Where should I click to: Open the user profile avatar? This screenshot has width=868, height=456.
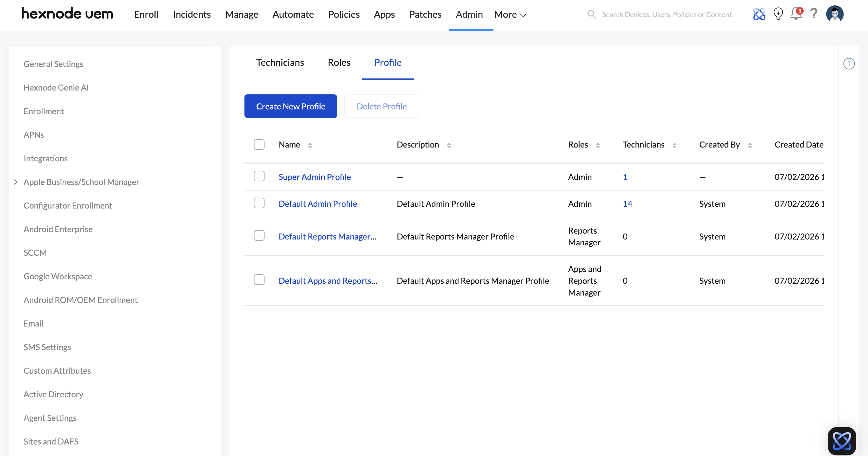click(x=835, y=14)
